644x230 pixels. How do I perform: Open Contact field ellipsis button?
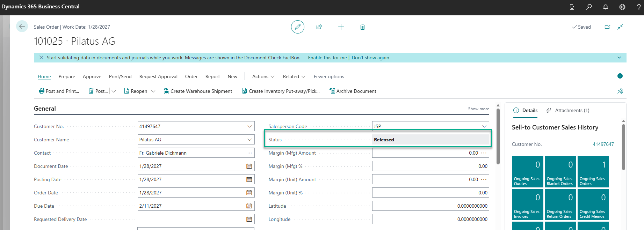click(249, 153)
